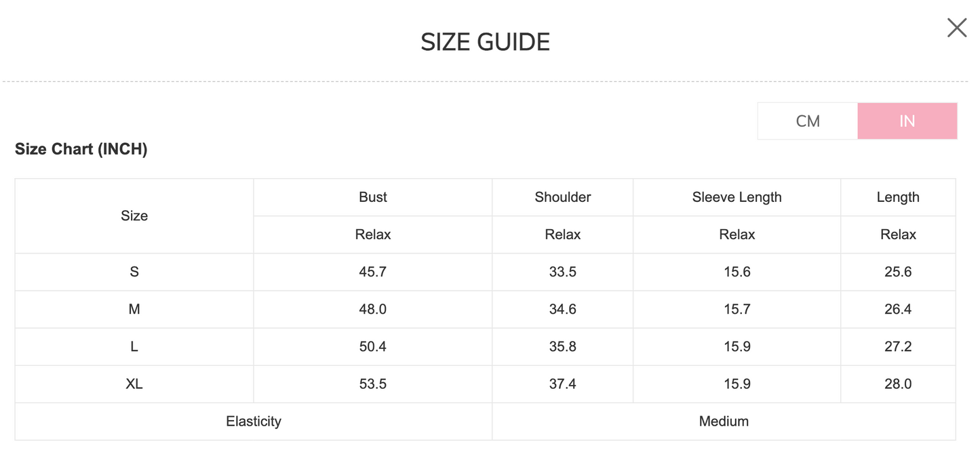Select the M size row label
The height and width of the screenshot is (452, 980).
[134, 309]
